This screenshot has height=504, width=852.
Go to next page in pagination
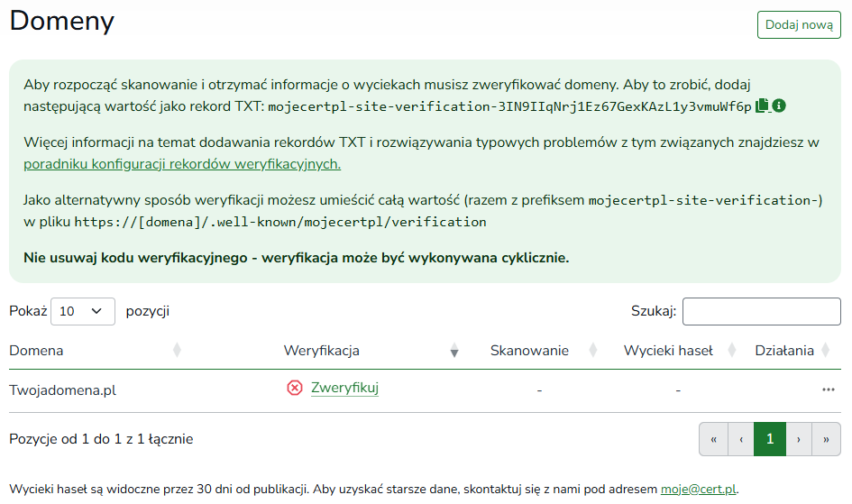[x=799, y=439]
